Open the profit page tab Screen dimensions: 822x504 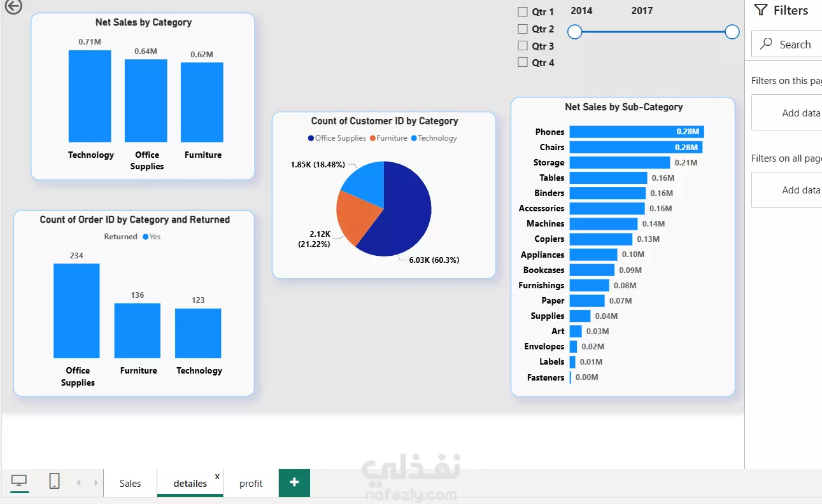[x=251, y=484]
